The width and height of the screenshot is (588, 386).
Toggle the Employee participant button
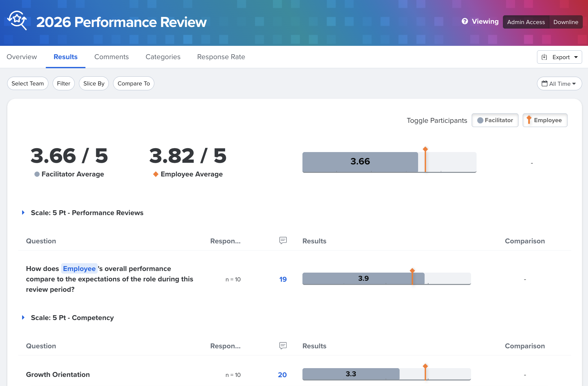[x=545, y=120]
